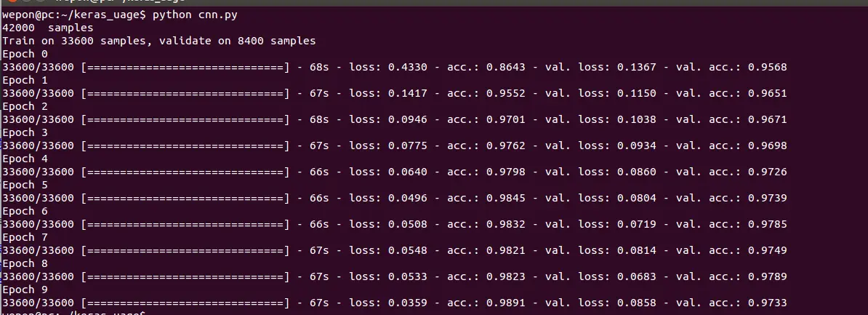Pick the val. loss value 0.0934
868x315 pixels.
[x=637, y=145]
